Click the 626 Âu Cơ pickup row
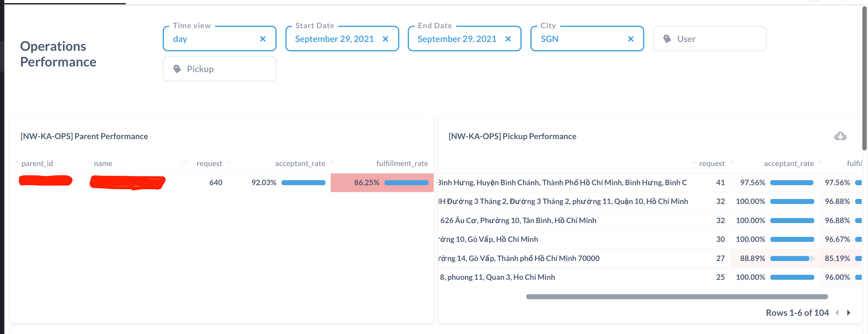This screenshot has height=334, width=868. coord(518,221)
